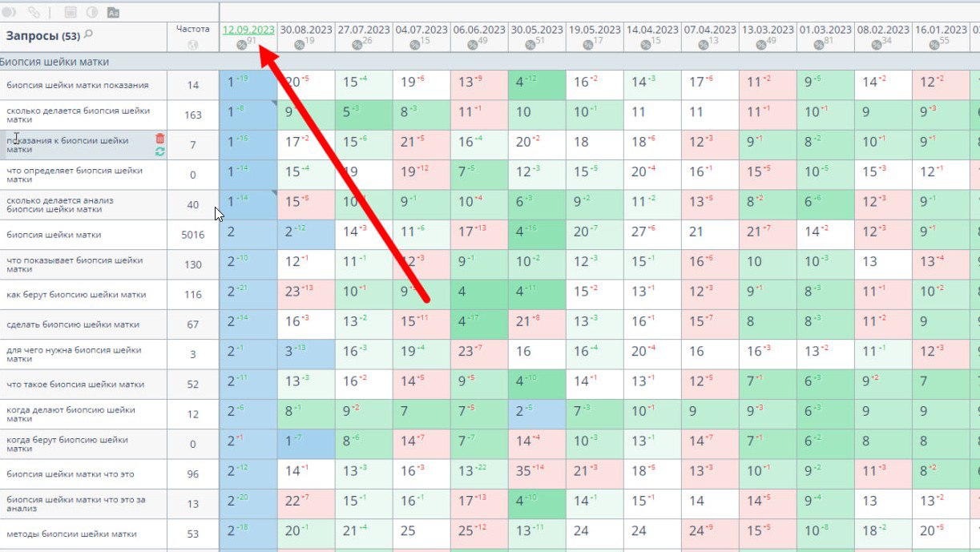This screenshot has width=980, height=552.
Task: Click the Aa text icon in toolbar
Action: 113,12
